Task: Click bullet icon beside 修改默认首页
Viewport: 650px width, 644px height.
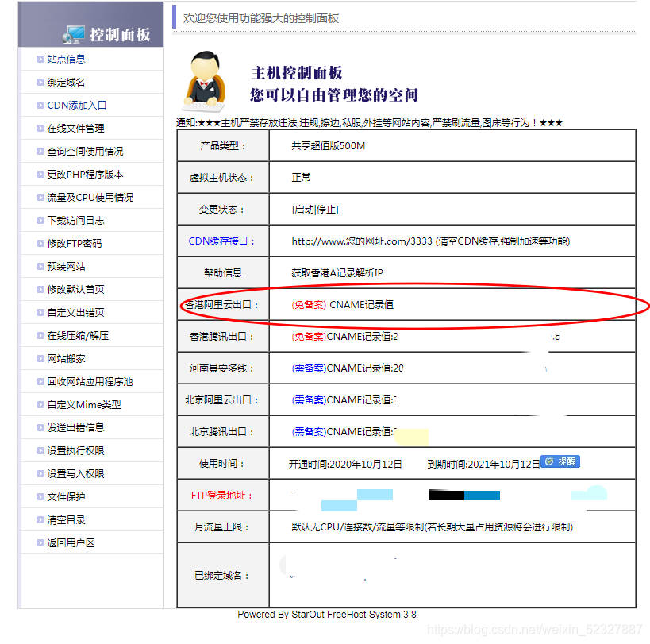Action: click(40, 290)
